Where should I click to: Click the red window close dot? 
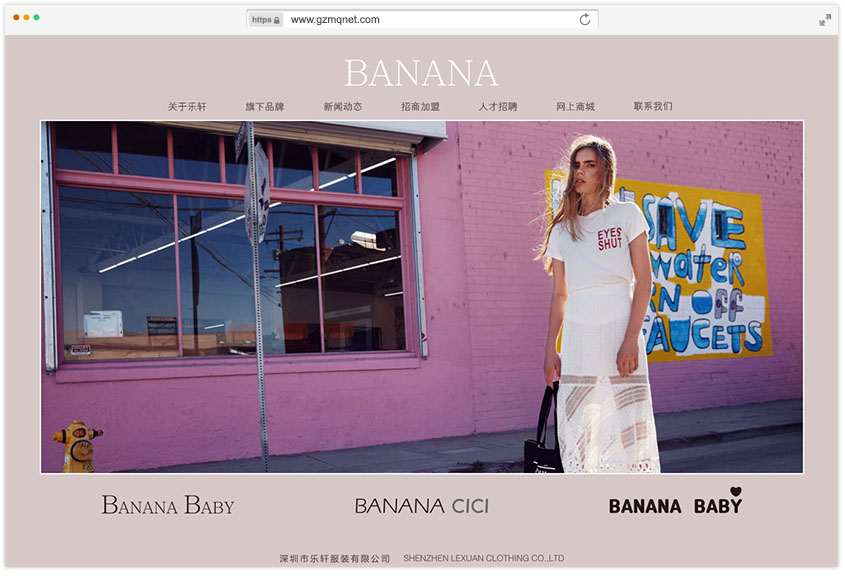pyautogui.click(x=16, y=17)
